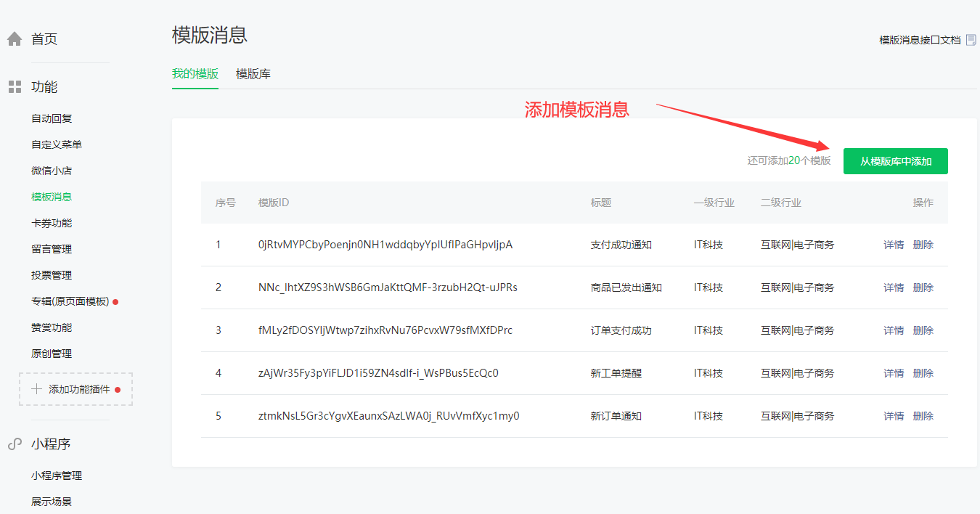
Task: Select 模板消息 in the sidebar
Action: (x=52, y=197)
